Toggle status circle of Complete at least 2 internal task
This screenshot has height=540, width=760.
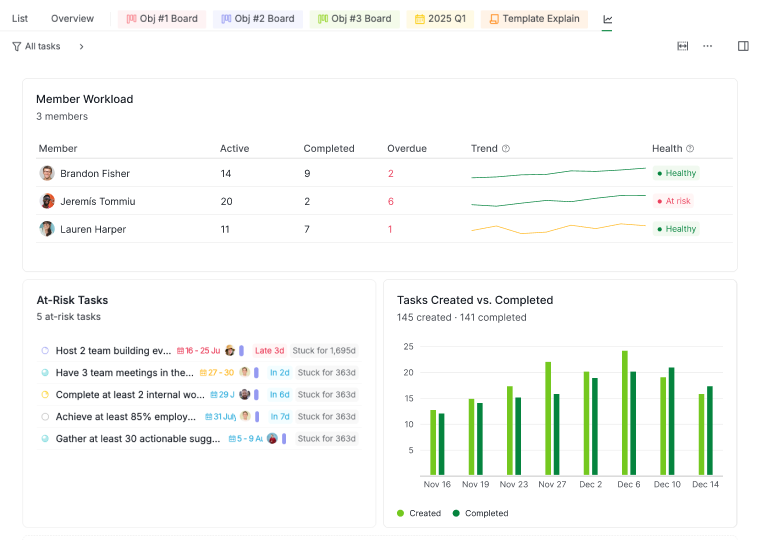pos(45,395)
